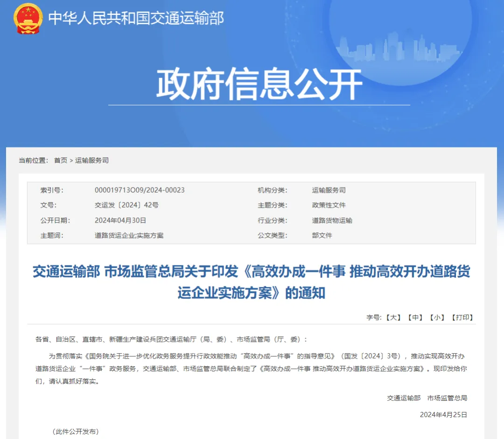
Task: Click the industry category 道路货物运输
Action: [x=332, y=220]
